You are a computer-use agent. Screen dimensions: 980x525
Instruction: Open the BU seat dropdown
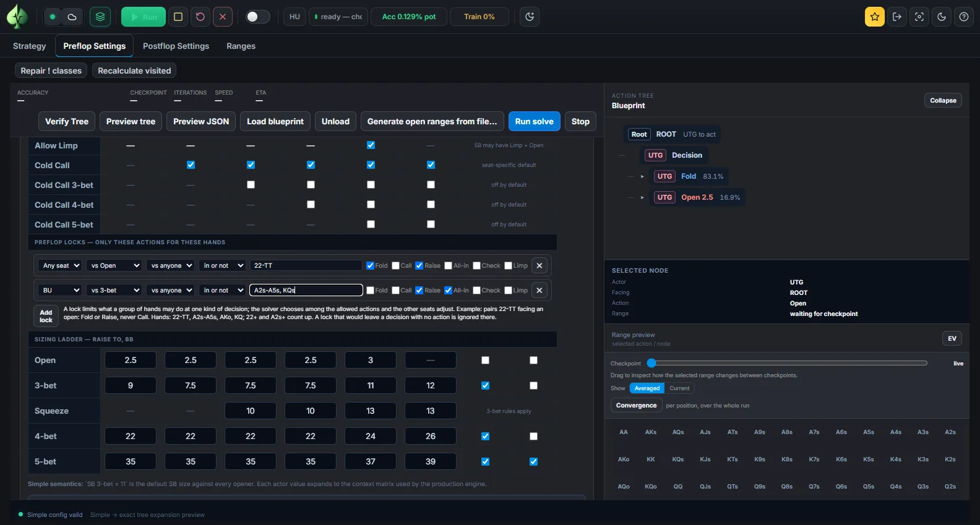pyautogui.click(x=60, y=290)
